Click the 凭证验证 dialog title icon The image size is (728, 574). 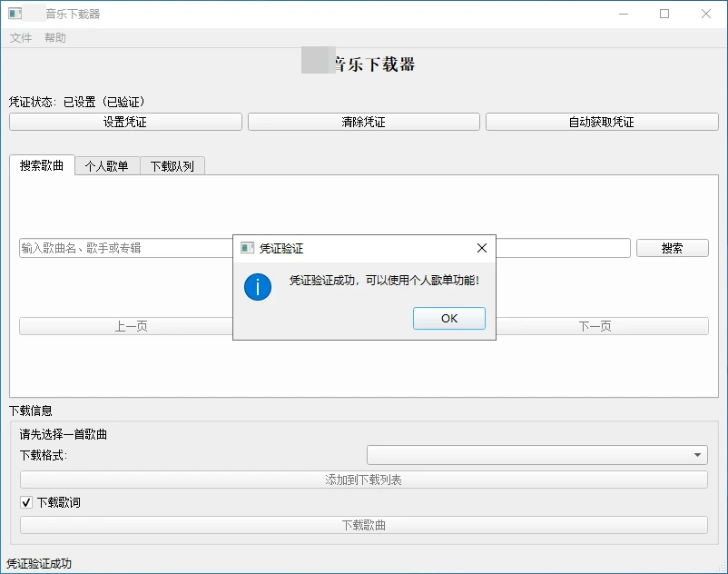point(247,248)
